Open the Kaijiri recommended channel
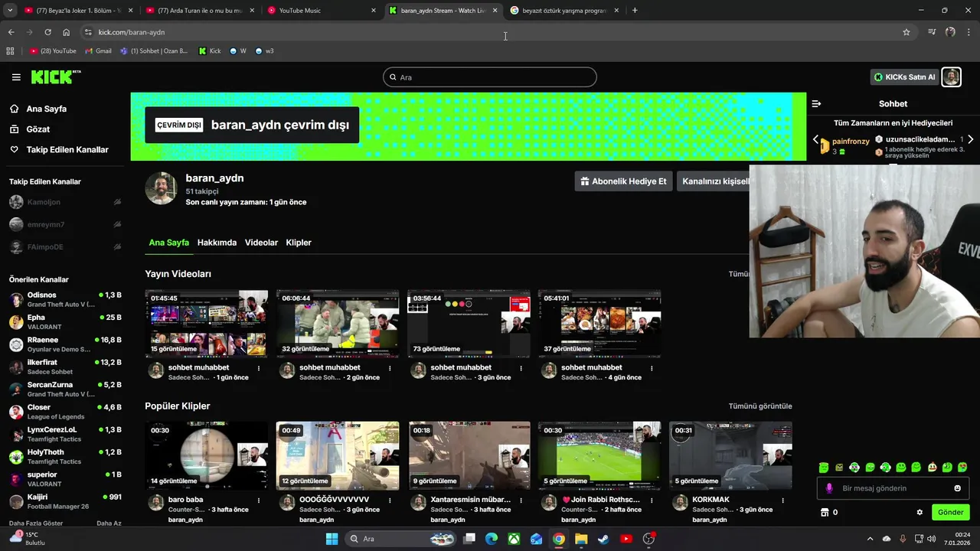Screen dimensions: 980x551 [65, 501]
